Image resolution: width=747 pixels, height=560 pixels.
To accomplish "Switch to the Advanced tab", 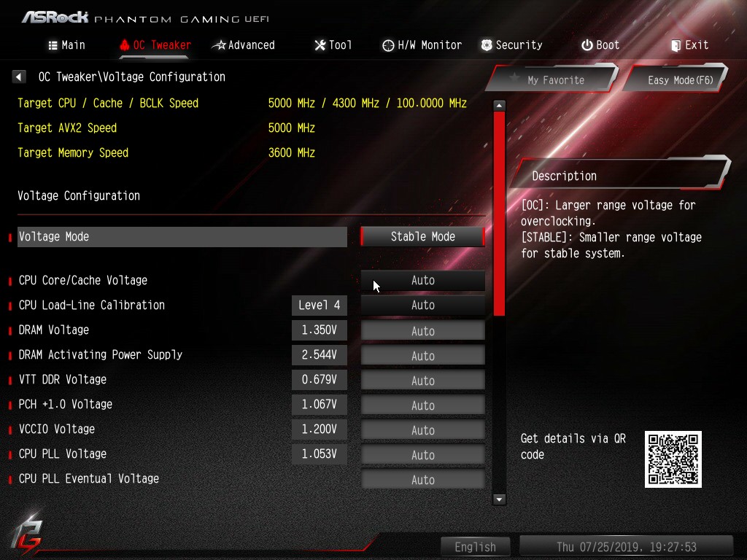I will 244,45.
